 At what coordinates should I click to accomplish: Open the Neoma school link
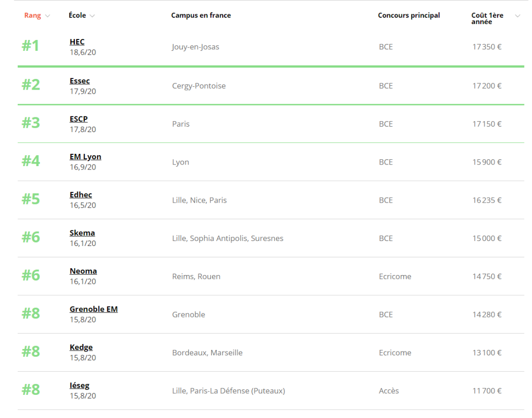coord(83,271)
